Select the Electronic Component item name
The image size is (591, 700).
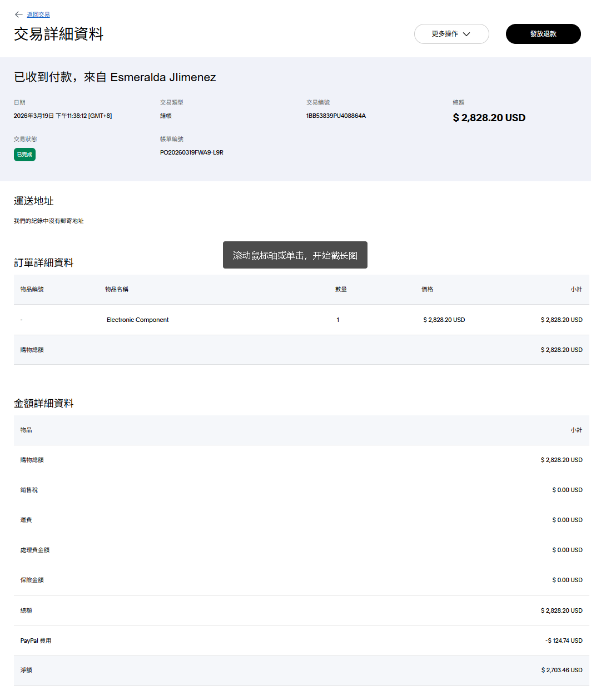tap(137, 320)
